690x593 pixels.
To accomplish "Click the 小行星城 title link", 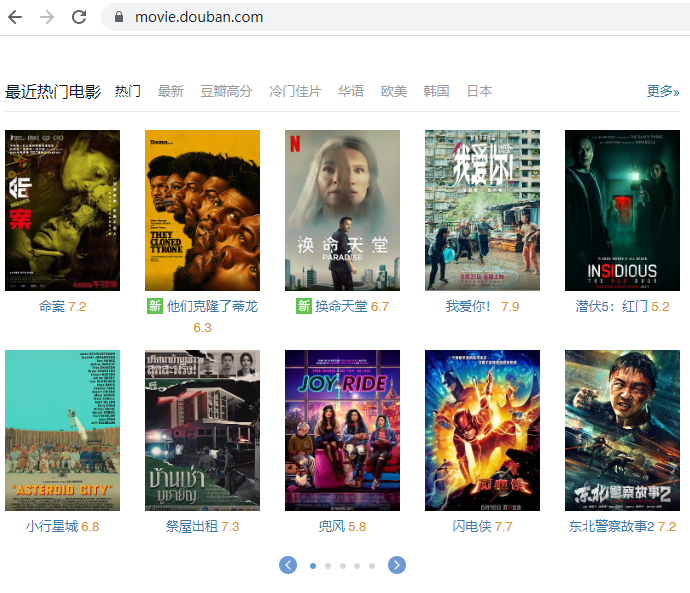I will (x=51, y=526).
